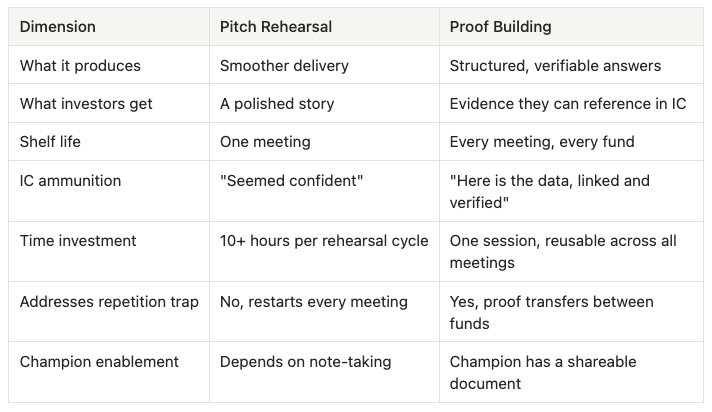Click the "One meeting" cell
712x412 pixels.
tap(263, 142)
